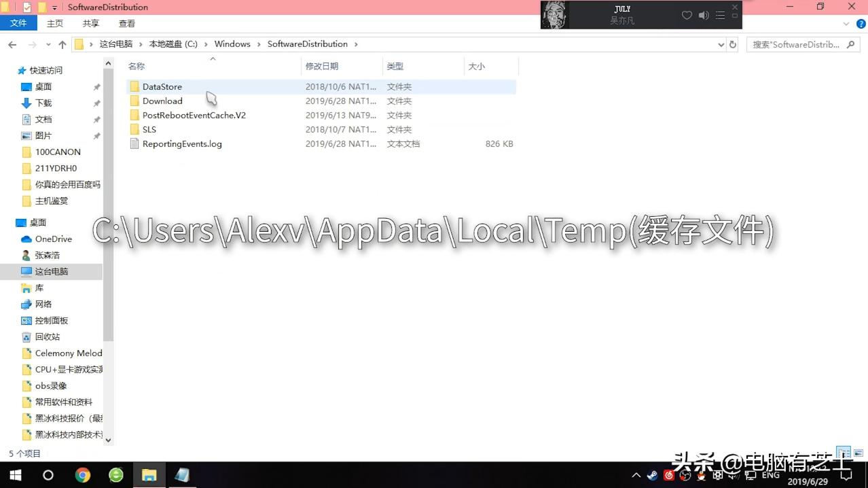Expand the SoftwareDistribution breadcrumb arrow
Screen dimensions: 868x488
pos(356,44)
